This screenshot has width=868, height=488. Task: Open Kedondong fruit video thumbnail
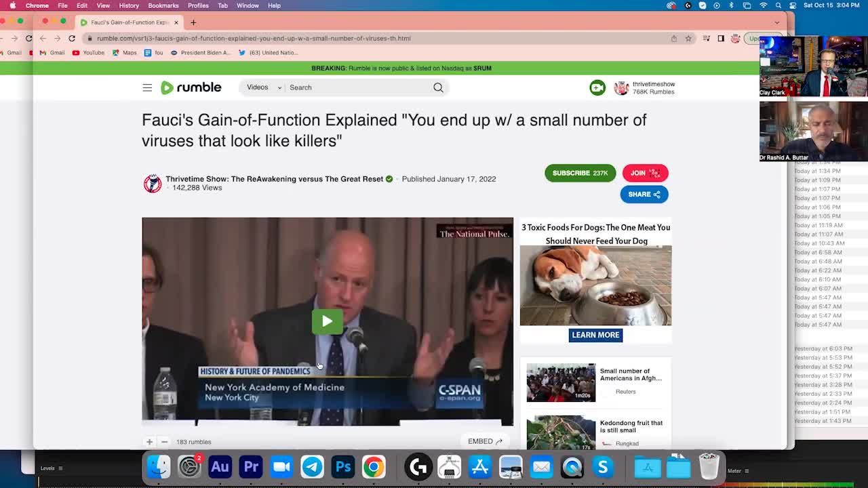pos(561,432)
